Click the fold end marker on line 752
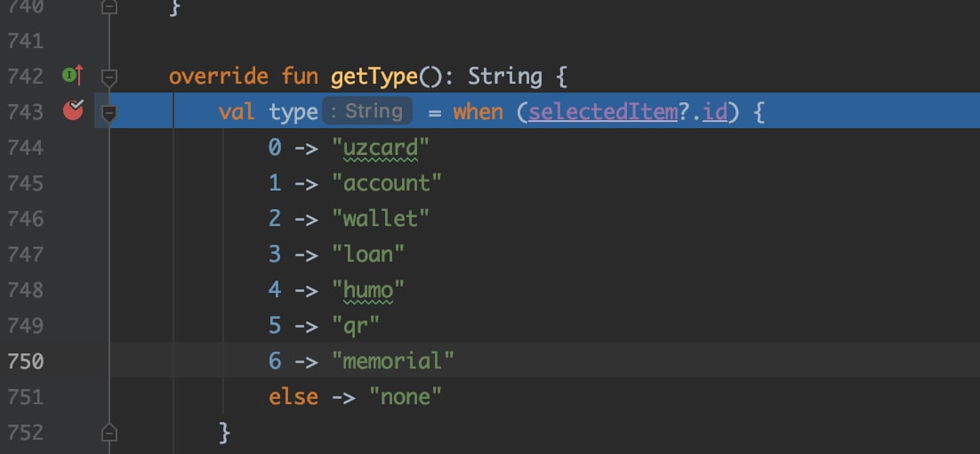Screen dimensions: 980x454 [109, 432]
